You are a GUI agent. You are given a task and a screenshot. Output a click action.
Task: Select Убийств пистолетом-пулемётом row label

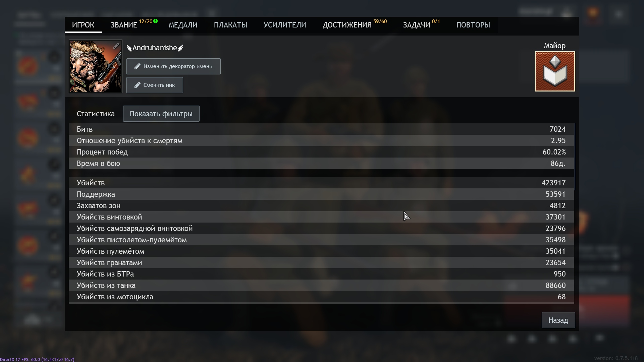[x=132, y=240]
